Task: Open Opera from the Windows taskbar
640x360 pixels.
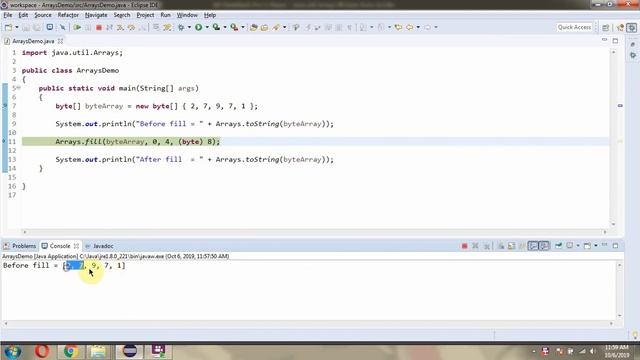Action: tap(42, 351)
